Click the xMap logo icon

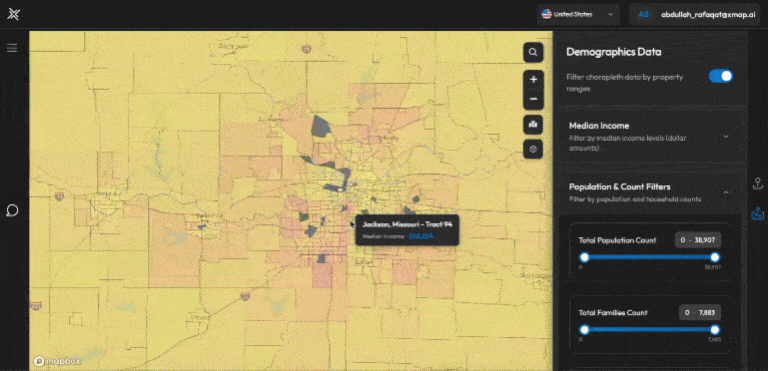coord(13,14)
